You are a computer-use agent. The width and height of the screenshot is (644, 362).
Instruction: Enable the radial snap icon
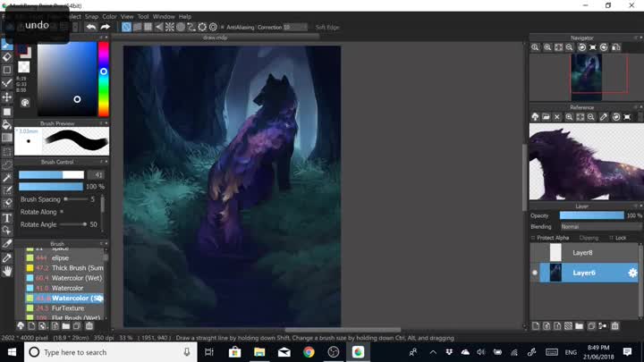pos(170,27)
